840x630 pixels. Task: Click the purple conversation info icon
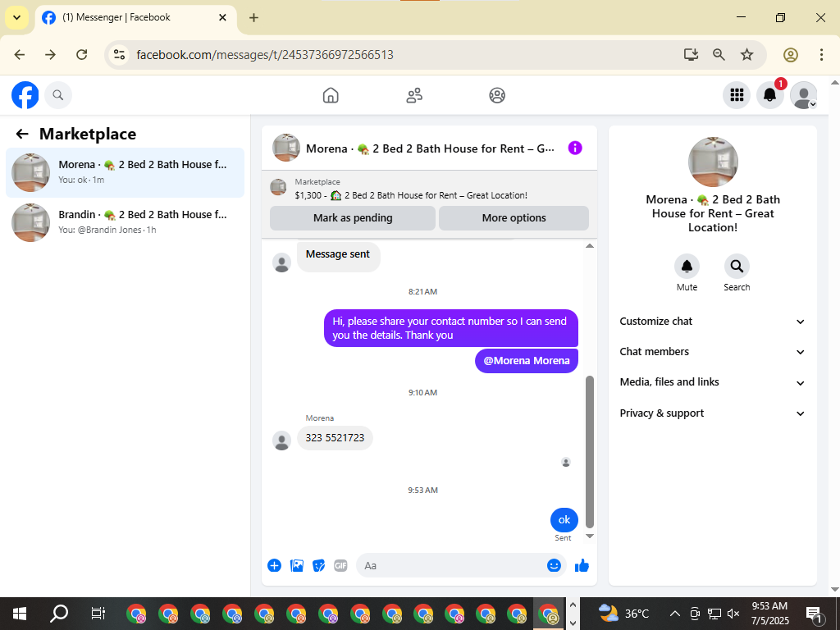point(575,148)
